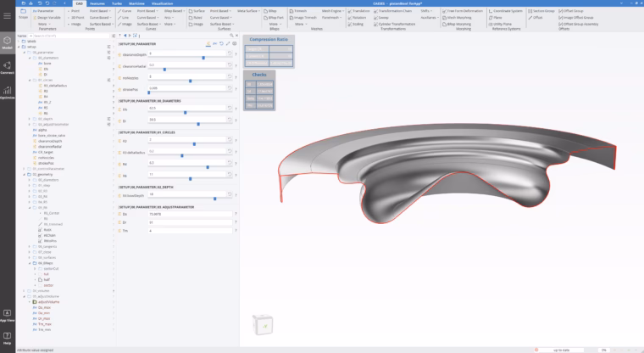The image size is (644, 353).
Task: Open the Help sidebar icon
Action: click(7, 338)
